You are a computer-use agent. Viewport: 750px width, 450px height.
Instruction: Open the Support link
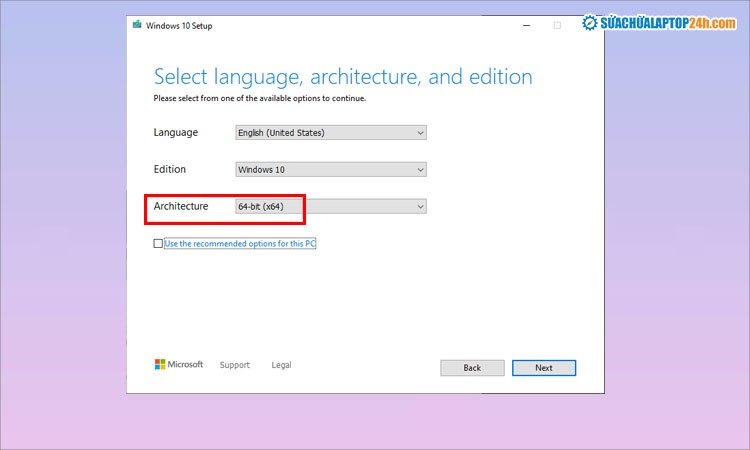(x=234, y=365)
